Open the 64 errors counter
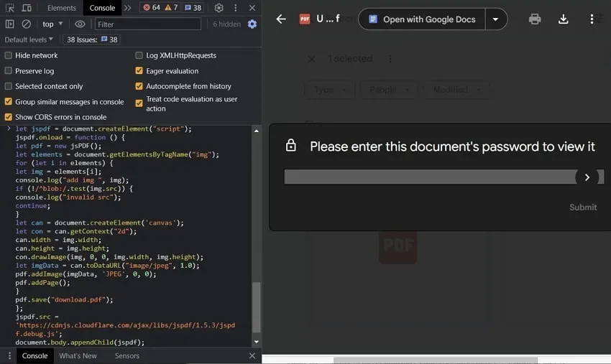Viewport: 611px width, 364px height. pyautogui.click(x=152, y=7)
